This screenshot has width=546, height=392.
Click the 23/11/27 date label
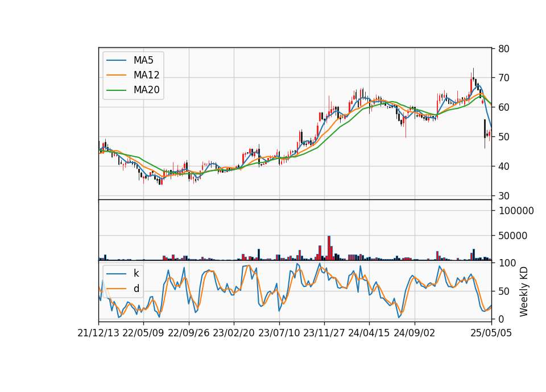pos(324,333)
